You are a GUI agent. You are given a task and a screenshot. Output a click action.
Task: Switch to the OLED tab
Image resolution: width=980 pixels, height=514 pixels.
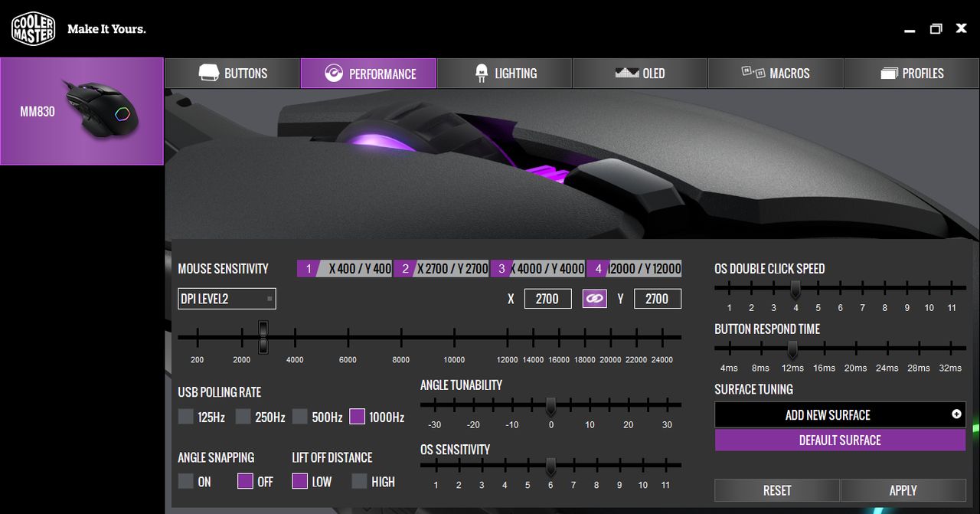(640, 74)
